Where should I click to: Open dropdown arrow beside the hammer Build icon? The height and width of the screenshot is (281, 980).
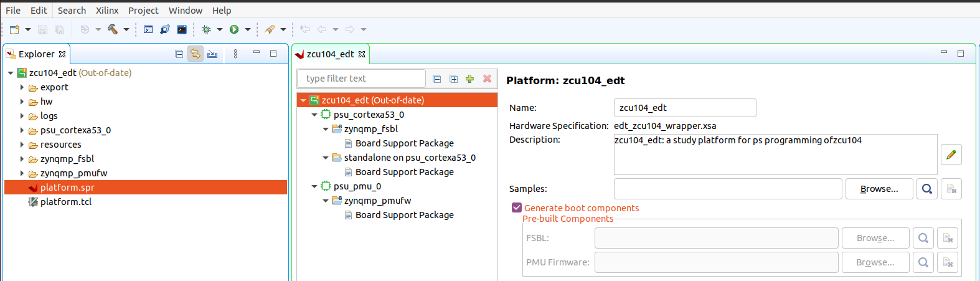pyautogui.click(x=126, y=29)
